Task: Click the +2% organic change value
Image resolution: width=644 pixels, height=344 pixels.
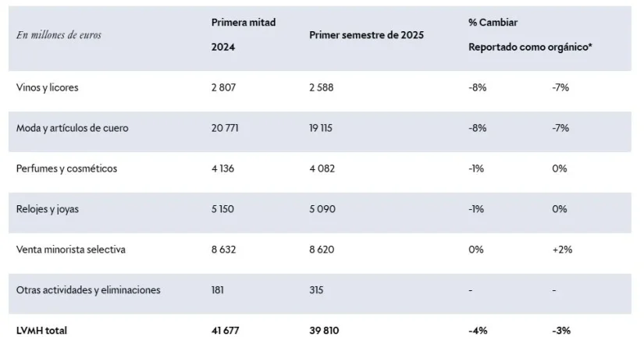Action: point(560,250)
